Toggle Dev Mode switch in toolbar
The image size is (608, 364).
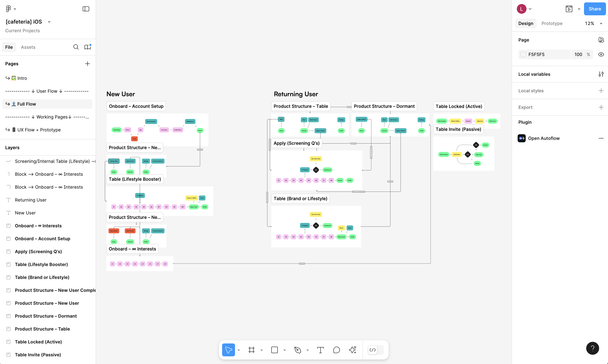(376, 350)
